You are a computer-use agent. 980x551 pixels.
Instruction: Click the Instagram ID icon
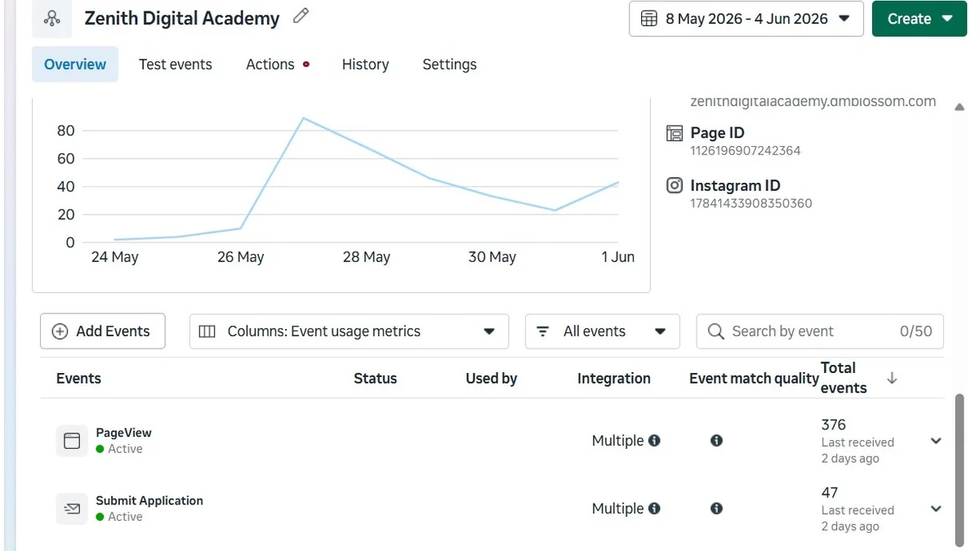pyautogui.click(x=675, y=185)
